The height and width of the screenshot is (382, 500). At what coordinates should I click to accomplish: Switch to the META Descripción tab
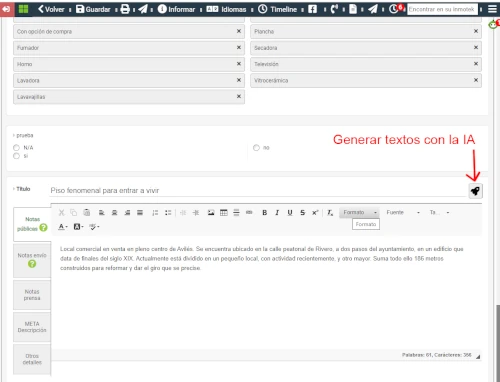(x=32, y=327)
